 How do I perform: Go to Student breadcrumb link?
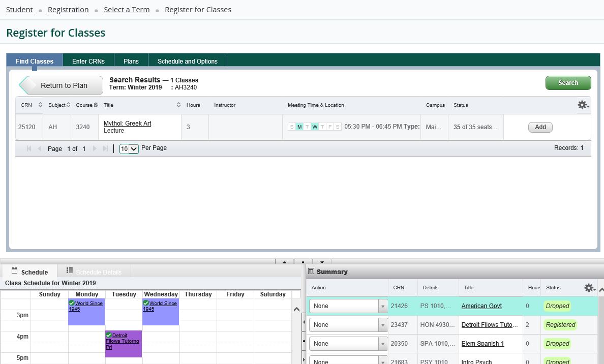coord(19,10)
